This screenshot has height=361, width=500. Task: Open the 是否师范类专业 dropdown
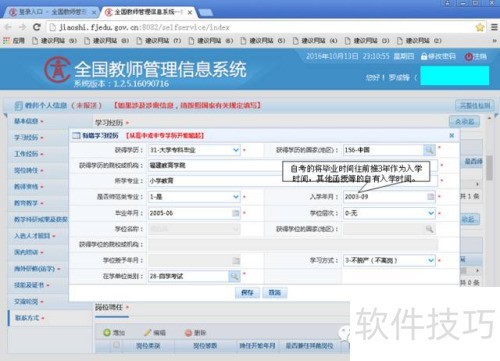coord(194,197)
